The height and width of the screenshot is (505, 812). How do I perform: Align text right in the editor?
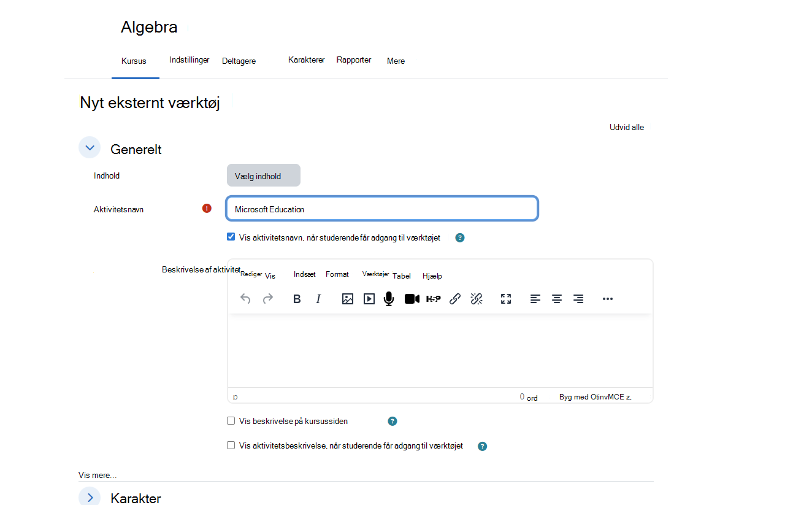(578, 299)
